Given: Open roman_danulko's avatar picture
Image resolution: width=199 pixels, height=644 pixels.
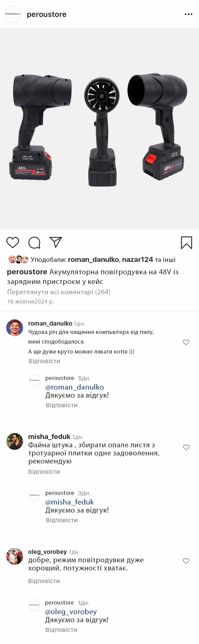Looking at the screenshot, I should click(15, 328).
